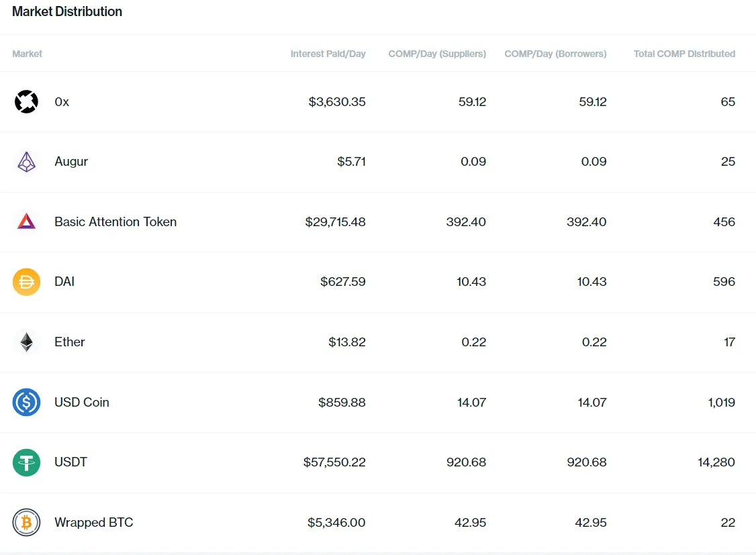Click USDT suppliers COMP/Day value 920.68
This screenshot has height=555, width=756.
click(466, 462)
